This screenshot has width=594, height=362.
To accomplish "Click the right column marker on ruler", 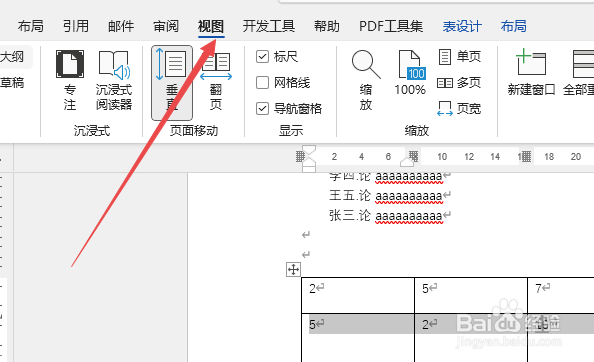I will [x=525, y=156].
